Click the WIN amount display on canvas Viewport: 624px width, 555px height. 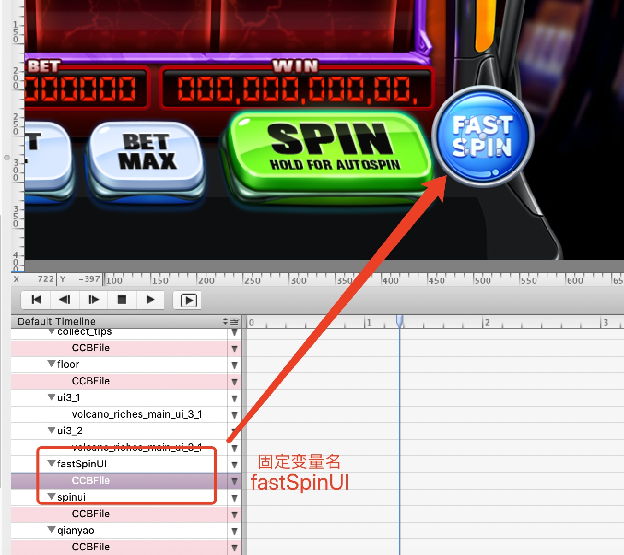coord(291,90)
